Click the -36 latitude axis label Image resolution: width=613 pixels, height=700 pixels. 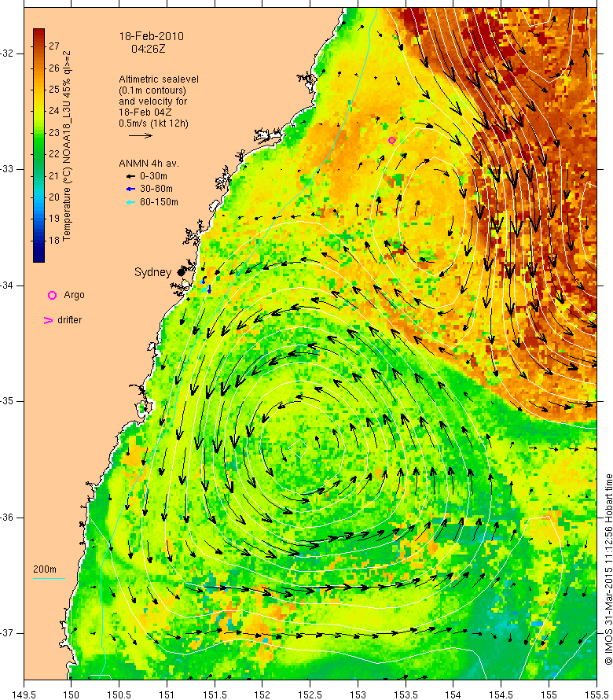pyautogui.click(x=7, y=518)
